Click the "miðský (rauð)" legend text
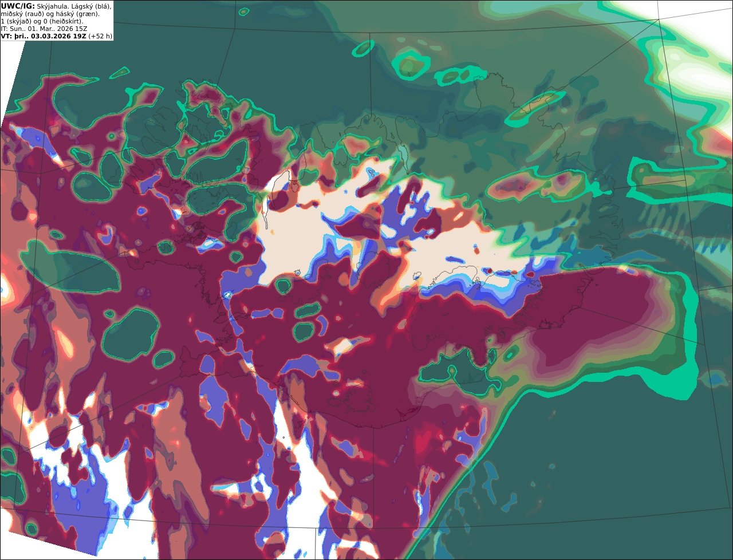 (x=22, y=14)
